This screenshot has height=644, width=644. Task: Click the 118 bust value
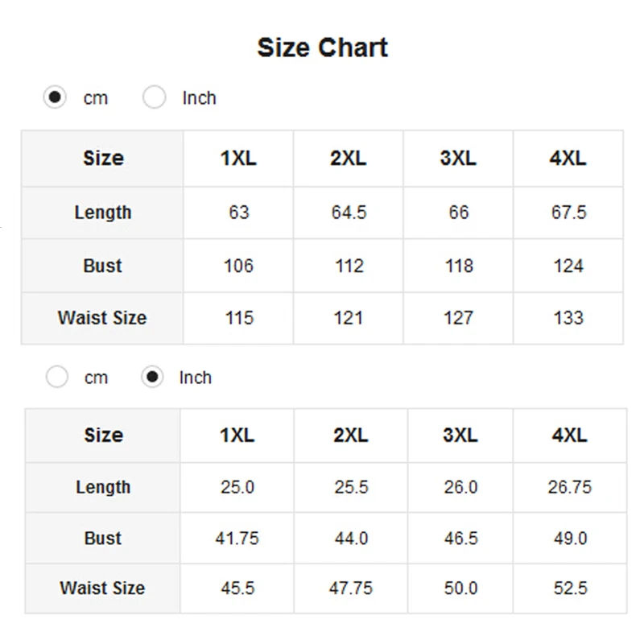[x=459, y=266]
